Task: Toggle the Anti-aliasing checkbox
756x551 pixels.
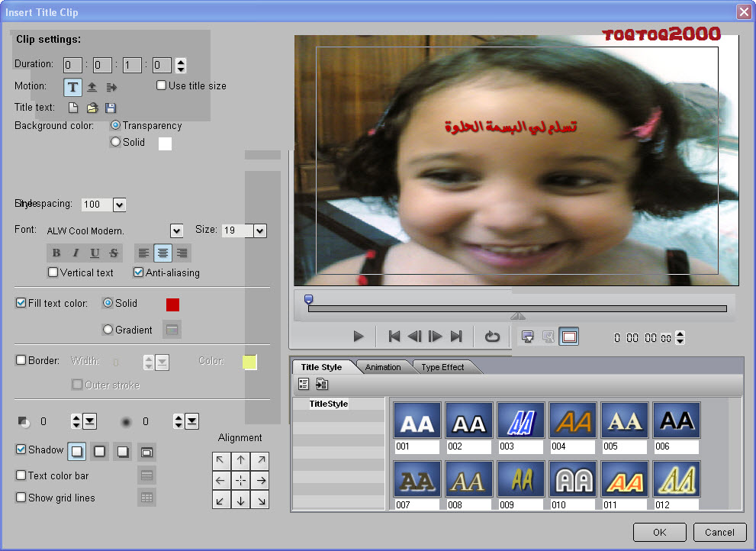Action: tap(138, 272)
